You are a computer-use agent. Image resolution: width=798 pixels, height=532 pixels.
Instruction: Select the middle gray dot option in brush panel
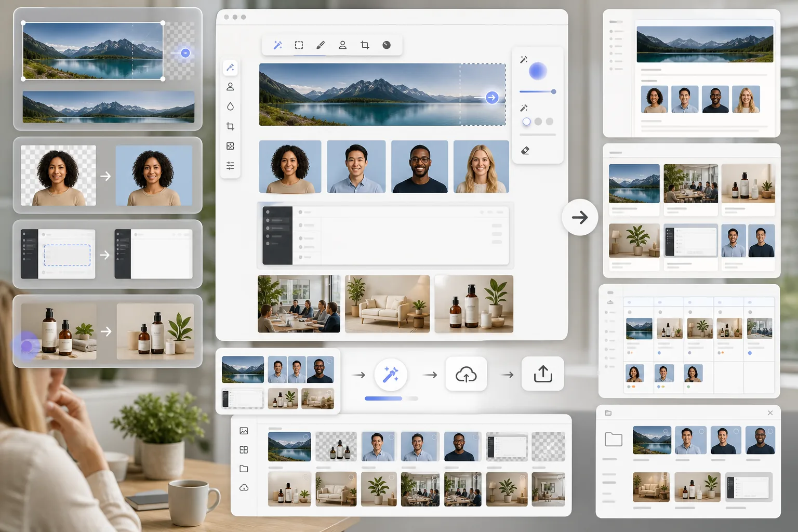pyautogui.click(x=538, y=122)
